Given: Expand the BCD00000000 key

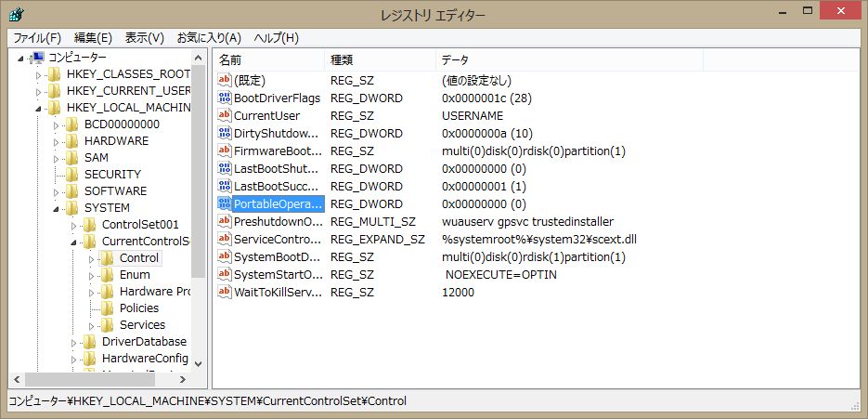Looking at the screenshot, I should 56,125.
